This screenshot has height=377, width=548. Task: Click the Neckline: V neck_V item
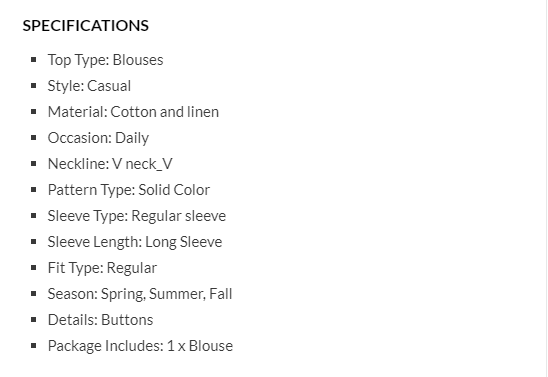click(x=110, y=164)
